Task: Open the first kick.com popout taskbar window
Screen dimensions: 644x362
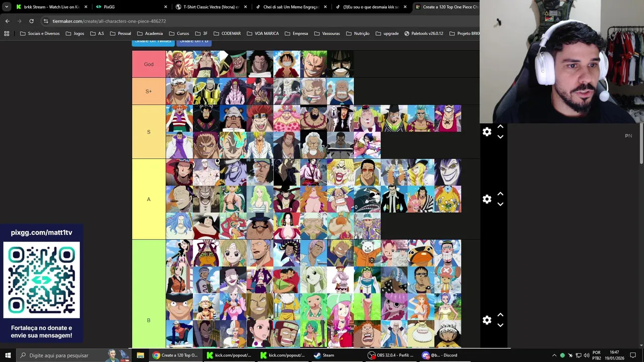Action: pos(228,355)
